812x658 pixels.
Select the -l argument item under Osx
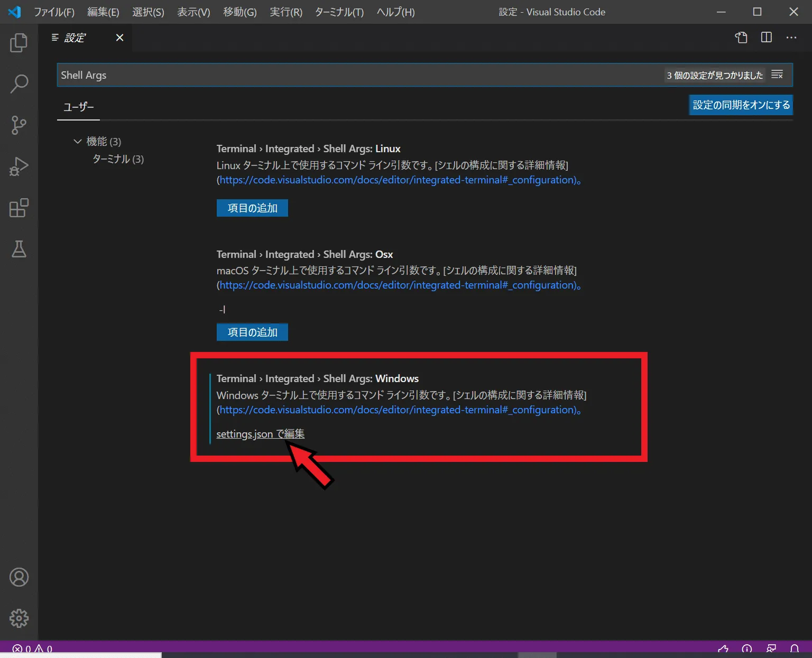pyautogui.click(x=222, y=309)
